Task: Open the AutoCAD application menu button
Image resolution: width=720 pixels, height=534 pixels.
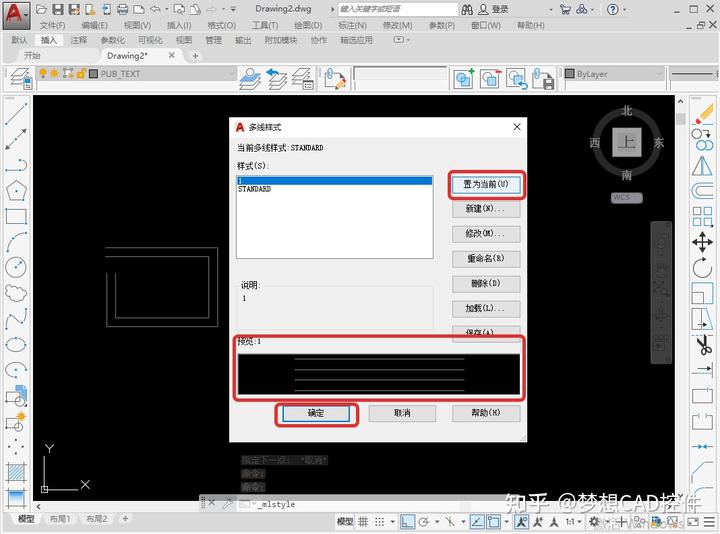Action: [16, 15]
